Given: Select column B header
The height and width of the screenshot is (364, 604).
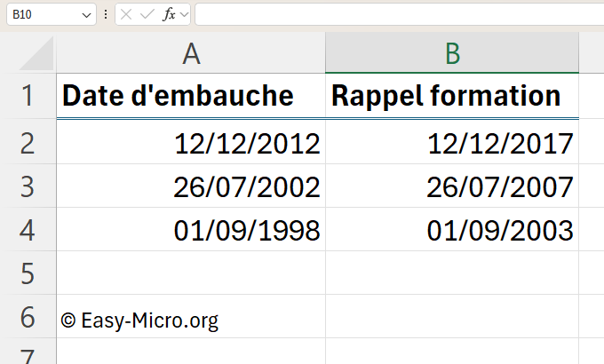Looking at the screenshot, I should [452, 52].
